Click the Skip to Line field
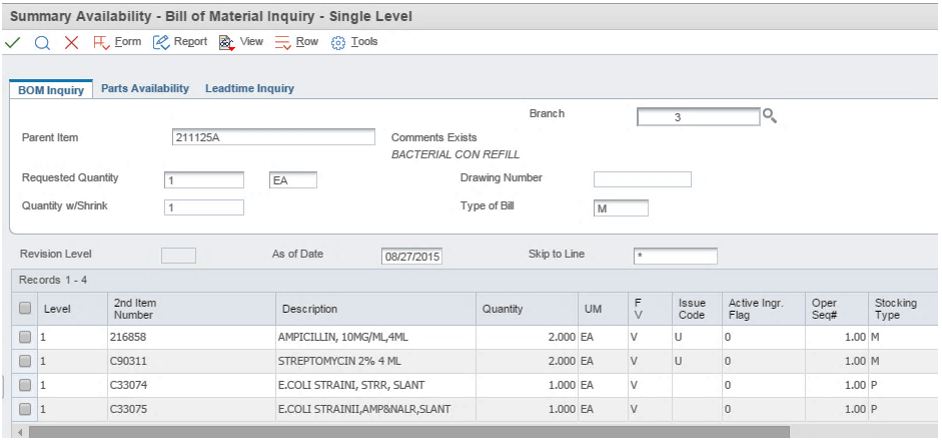 [x=675, y=256]
